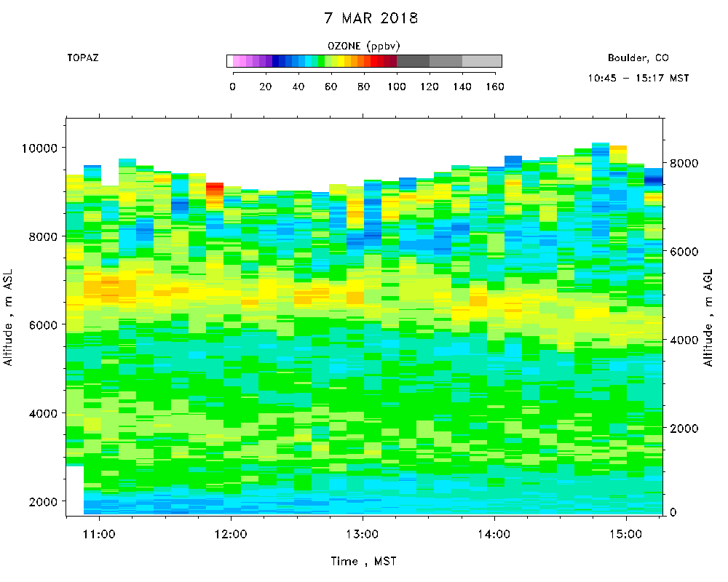Click the time axis label "14:00"

[494, 534]
